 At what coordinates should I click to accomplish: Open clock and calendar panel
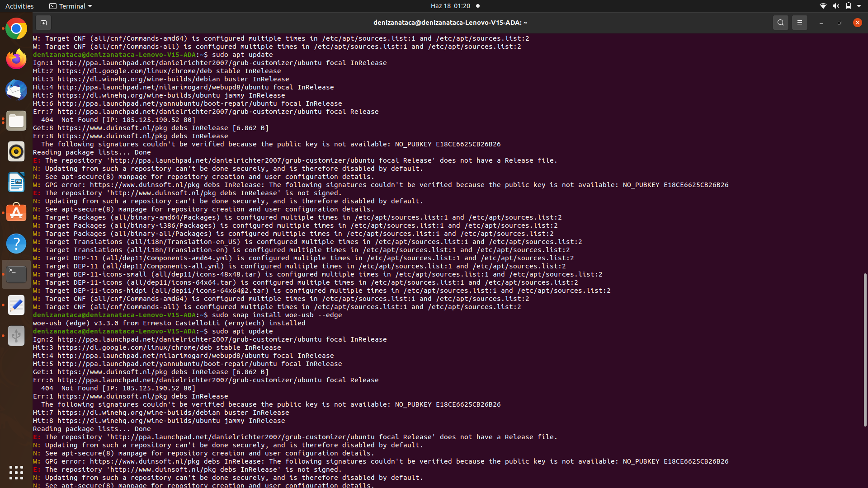click(450, 6)
